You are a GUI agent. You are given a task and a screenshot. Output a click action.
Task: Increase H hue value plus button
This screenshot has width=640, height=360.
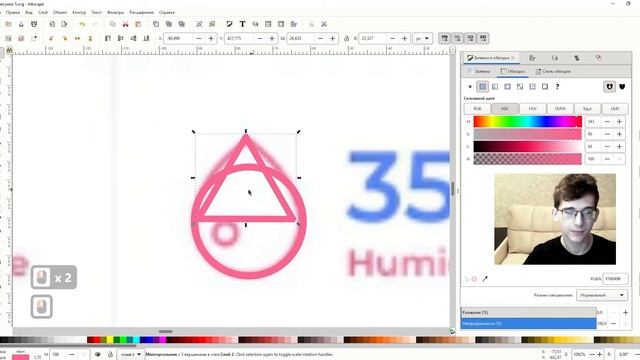[x=619, y=122]
